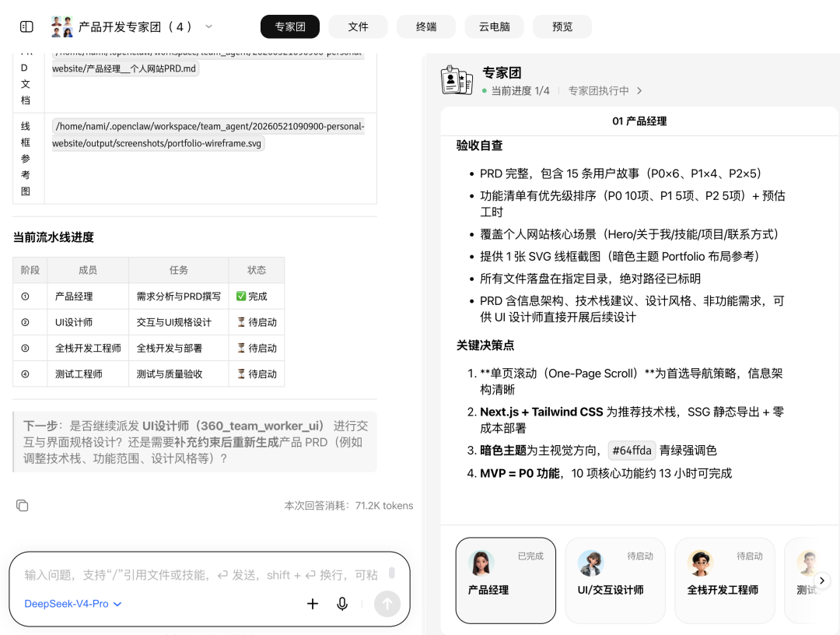Select the 全栈开发工程师 expert card

point(724,581)
